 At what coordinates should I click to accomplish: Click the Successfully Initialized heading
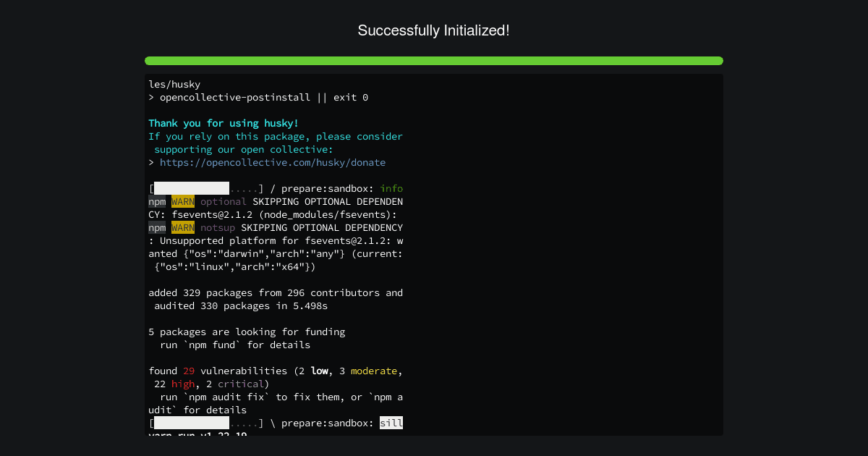tap(434, 30)
